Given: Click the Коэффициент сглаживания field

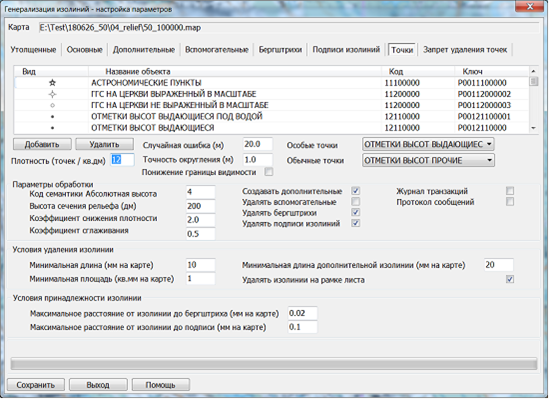Looking at the screenshot, I should tap(201, 234).
